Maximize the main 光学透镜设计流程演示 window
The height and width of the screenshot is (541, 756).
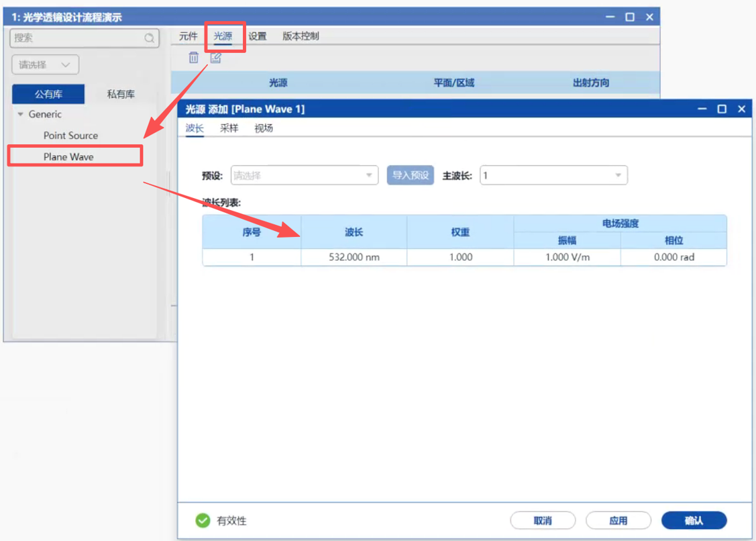[630, 17]
